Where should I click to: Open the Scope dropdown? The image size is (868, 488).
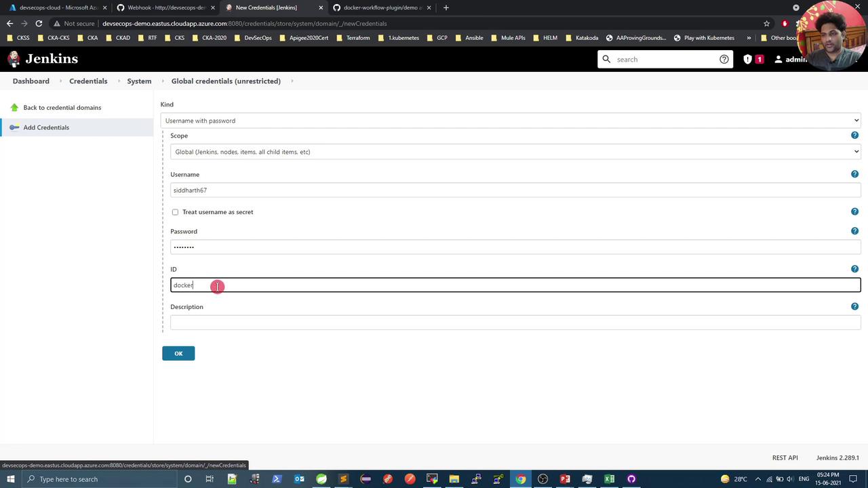(515, 152)
